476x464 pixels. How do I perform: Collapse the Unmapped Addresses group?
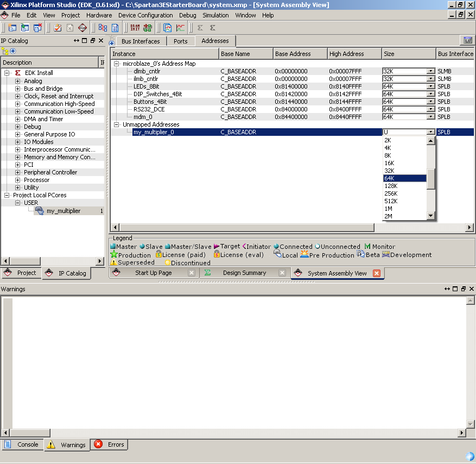click(116, 124)
